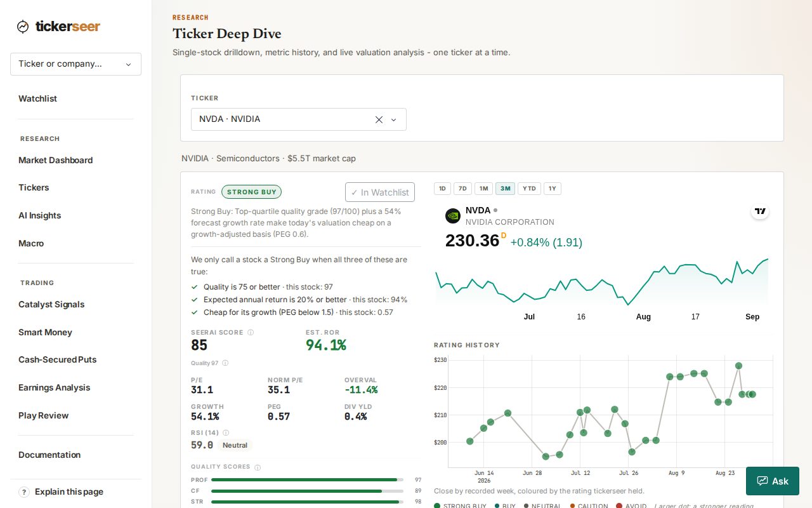The height and width of the screenshot is (508, 812).
Task: Navigate to Cash-Secured Puts
Action: pyautogui.click(x=58, y=359)
